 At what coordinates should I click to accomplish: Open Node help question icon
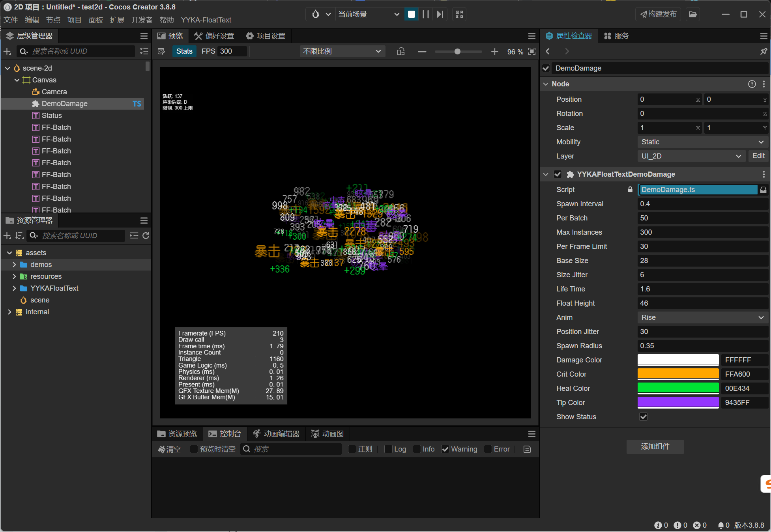pos(752,84)
